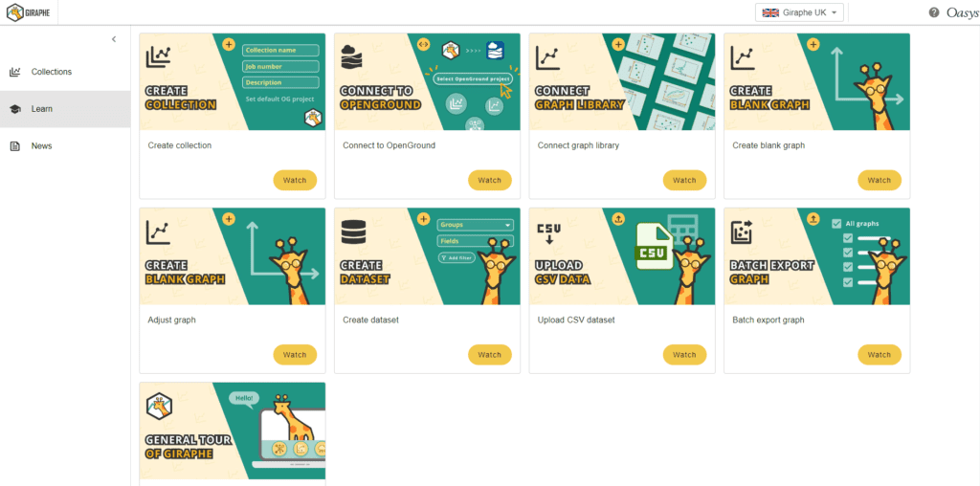Watch the Connect to OpenGround video

(490, 180)
